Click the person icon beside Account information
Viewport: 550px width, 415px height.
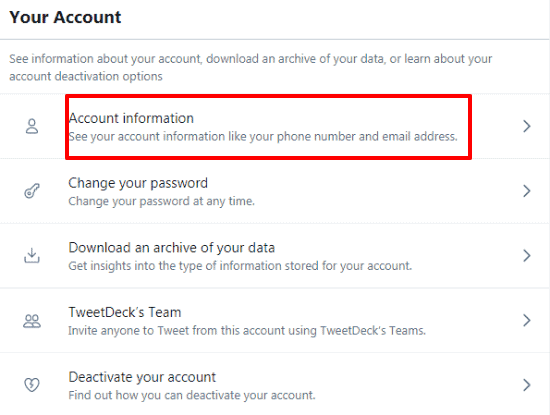32,126
